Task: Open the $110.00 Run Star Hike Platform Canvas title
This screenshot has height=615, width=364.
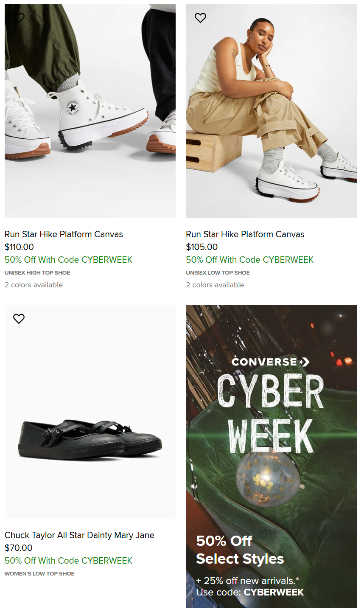Action: click(x=64, y=234)
